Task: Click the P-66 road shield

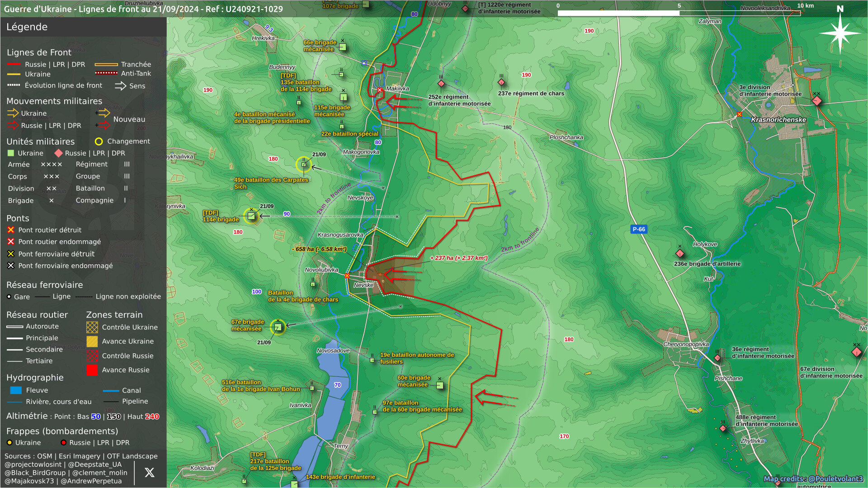Action: (639, 229)
